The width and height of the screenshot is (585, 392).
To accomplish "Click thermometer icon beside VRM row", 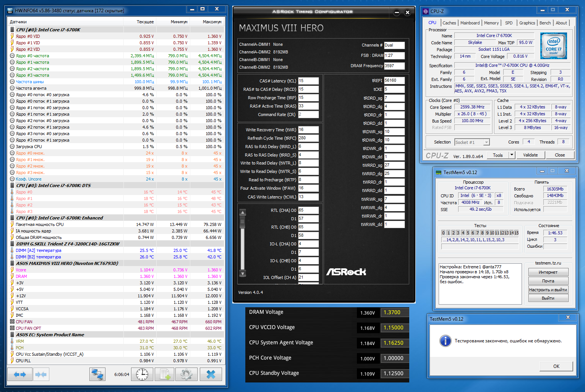I will (x=12, y=341).
